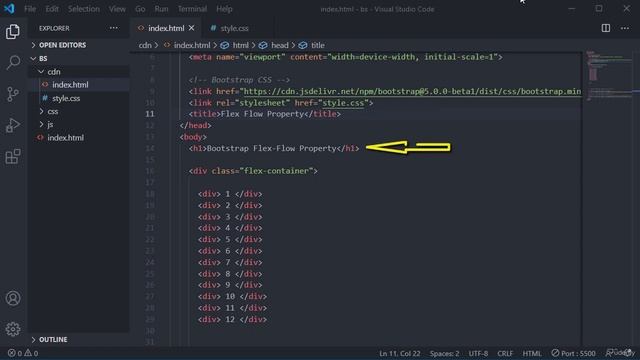Open the Selection menu

point(84,9)
